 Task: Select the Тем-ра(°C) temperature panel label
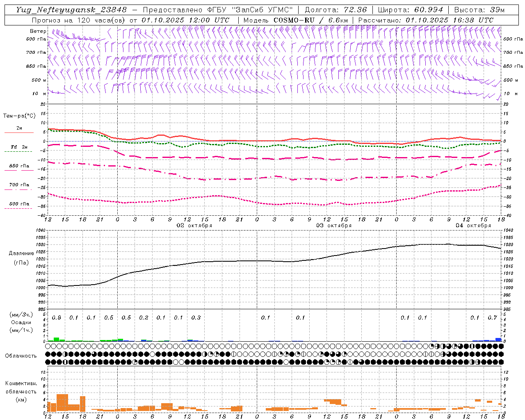click(x=19, y=116)
